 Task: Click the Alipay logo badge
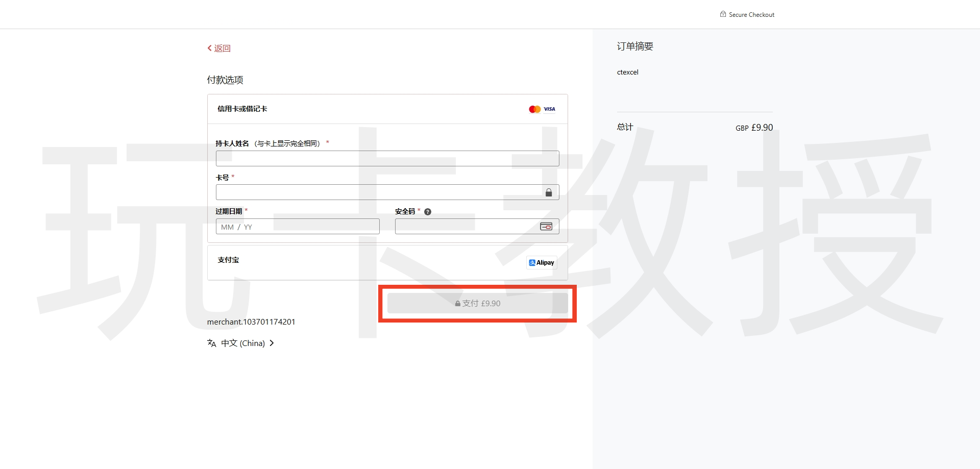point(541,263)
